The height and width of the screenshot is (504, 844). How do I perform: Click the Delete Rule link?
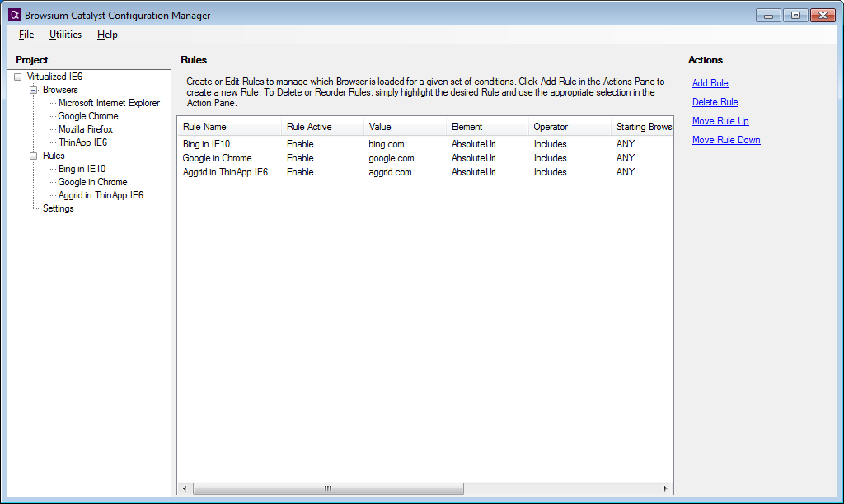715,102
